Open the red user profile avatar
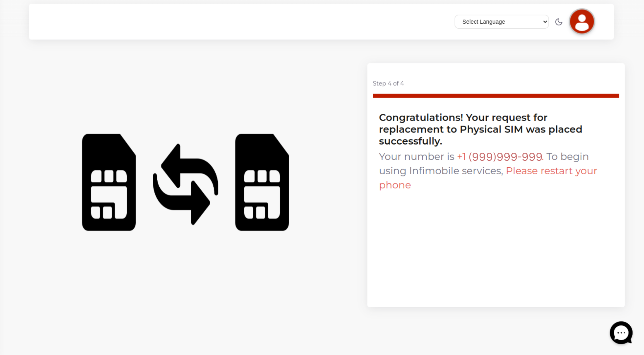This screenshot has width=644, height=355. click(x=582, y=22)
